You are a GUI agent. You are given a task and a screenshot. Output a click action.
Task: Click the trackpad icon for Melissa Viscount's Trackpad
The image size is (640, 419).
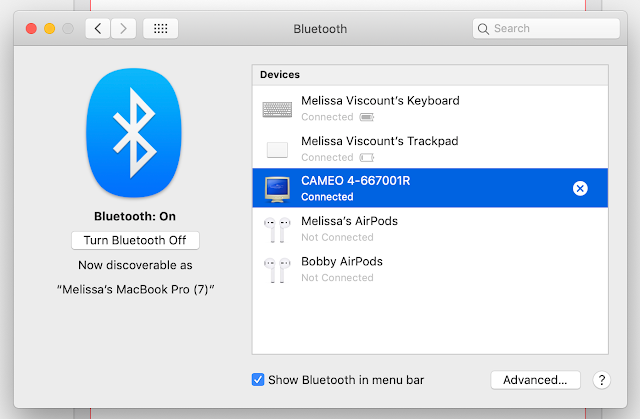pos(277,150)
